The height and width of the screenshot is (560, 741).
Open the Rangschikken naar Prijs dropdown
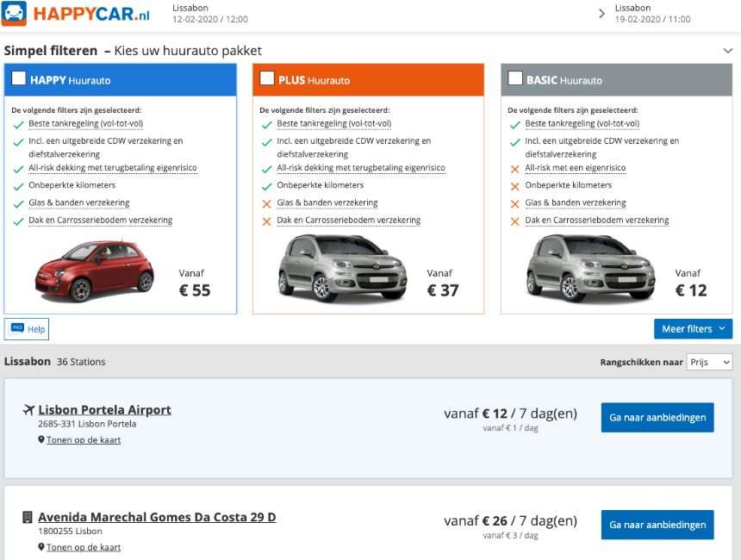tap(709, 362)
